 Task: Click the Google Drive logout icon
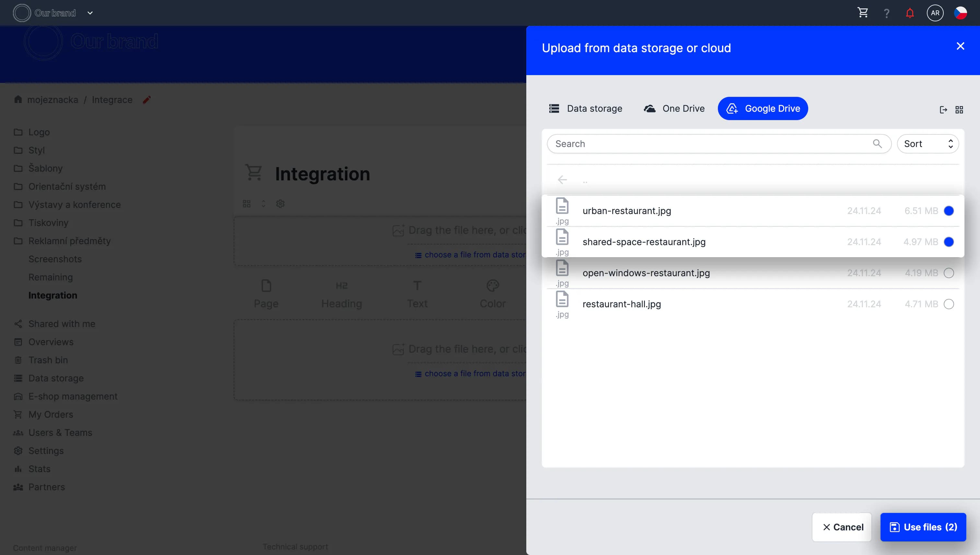[x=943, y=110]
